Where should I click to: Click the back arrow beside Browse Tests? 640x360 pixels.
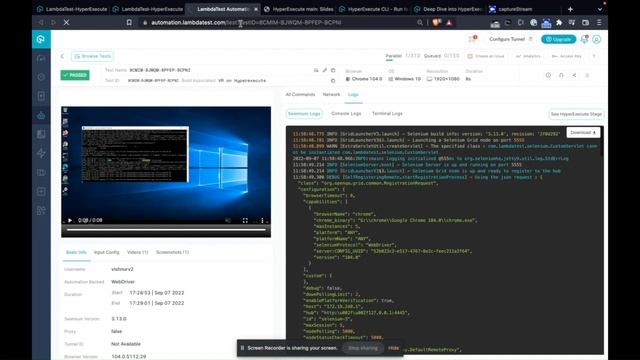(62, 56)
